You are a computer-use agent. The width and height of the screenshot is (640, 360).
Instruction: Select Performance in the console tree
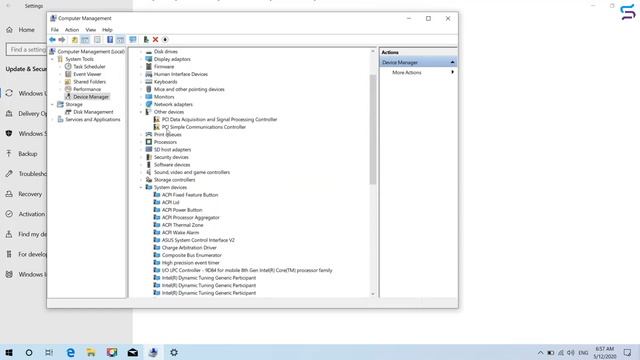[x=87, y=89]
